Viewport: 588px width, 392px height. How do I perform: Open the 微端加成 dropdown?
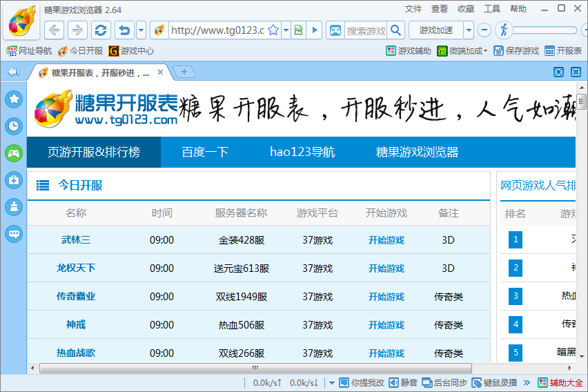coord(462,51)
